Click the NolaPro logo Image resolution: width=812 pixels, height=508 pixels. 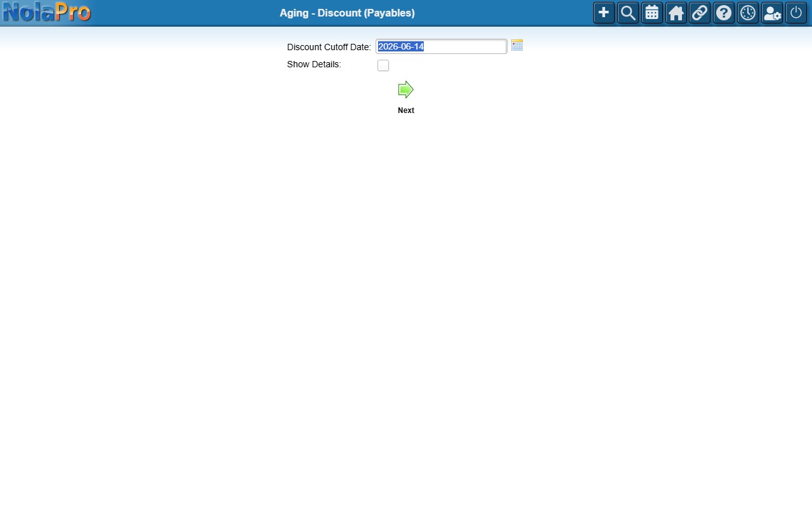(46, 12)
